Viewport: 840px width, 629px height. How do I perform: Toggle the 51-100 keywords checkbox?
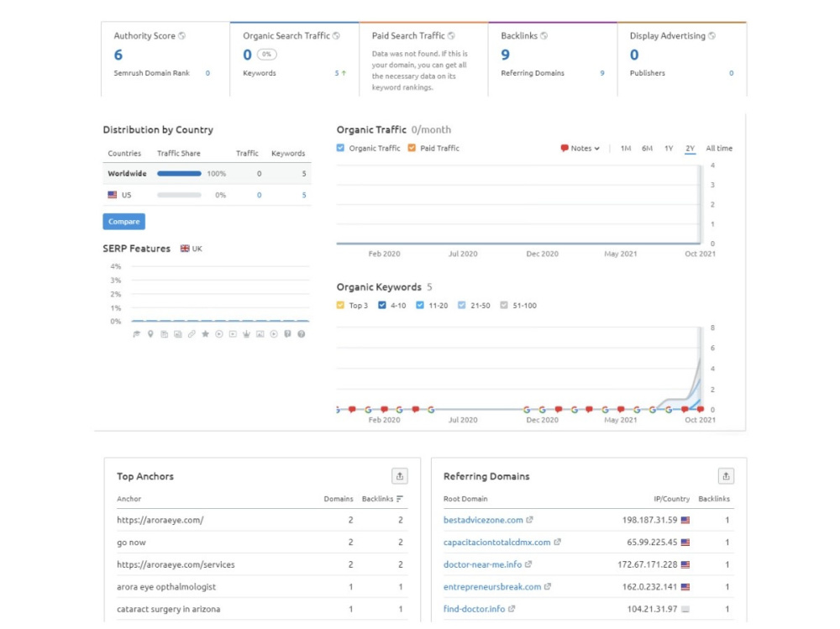[x=503, y=306]
